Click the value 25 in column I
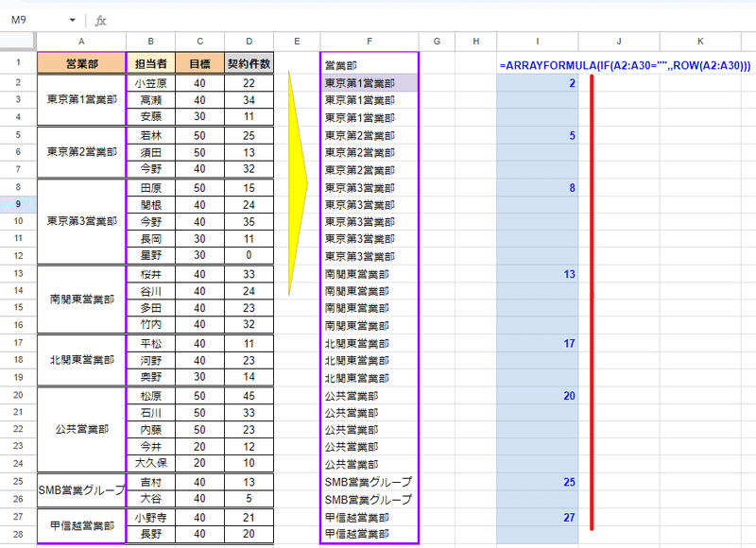The width and height of the screenshot is (756, 548). [x=538, y=482]
